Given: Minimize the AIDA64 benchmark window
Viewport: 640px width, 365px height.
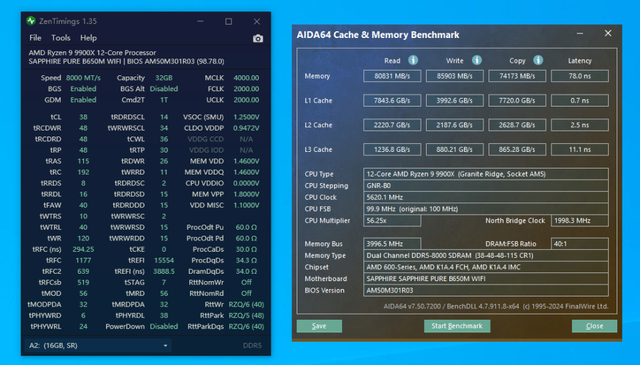Looking at the screenshot, I should coord(580,33).
